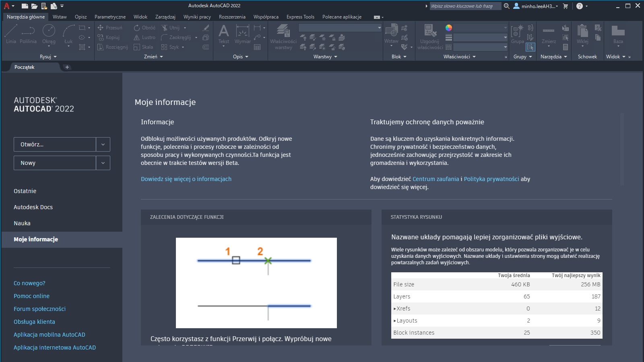Open the object color wheel dropdown in Właściwości
644x362 pixels.
click(x=449, y=28)
